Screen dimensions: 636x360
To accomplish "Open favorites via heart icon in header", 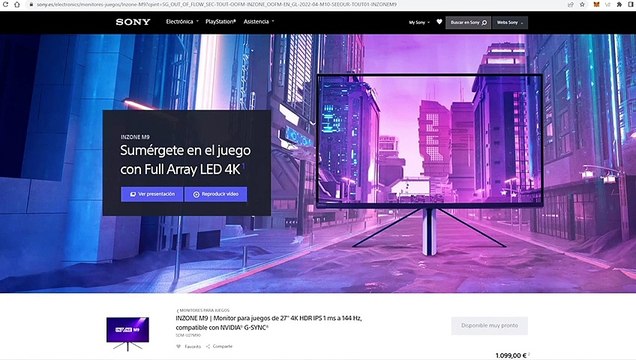I will coord(439,22).
